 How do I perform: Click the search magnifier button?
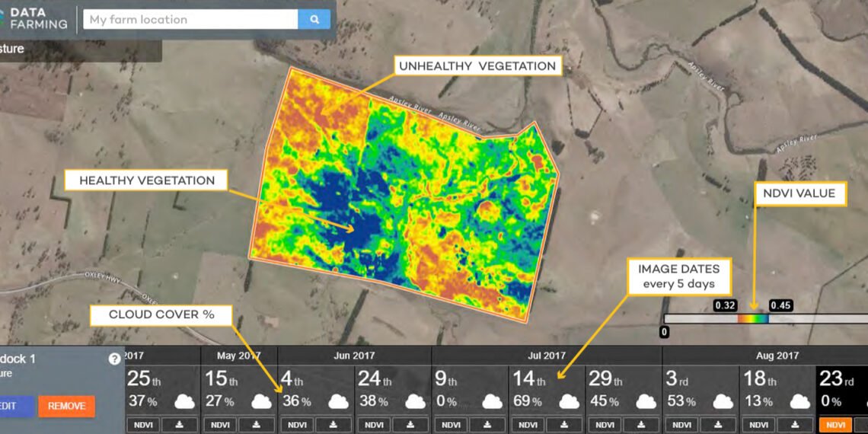pyautogui.click(x=314, y=19)
